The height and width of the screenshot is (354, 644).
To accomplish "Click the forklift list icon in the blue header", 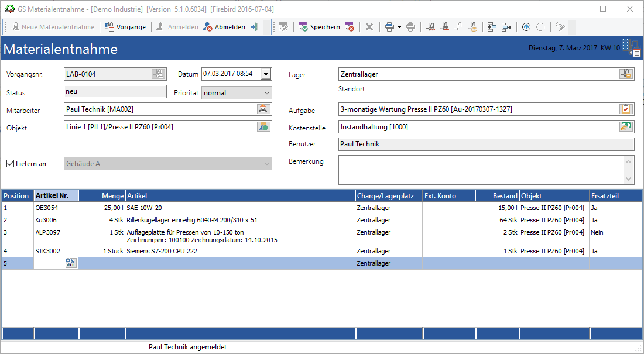I will click(x=631, y=47).
